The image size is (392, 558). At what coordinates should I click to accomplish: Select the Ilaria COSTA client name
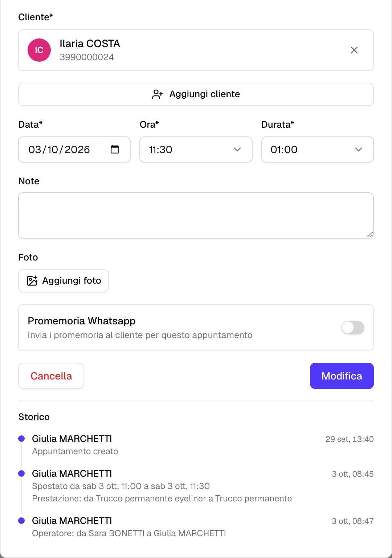[x=90, y=44]
